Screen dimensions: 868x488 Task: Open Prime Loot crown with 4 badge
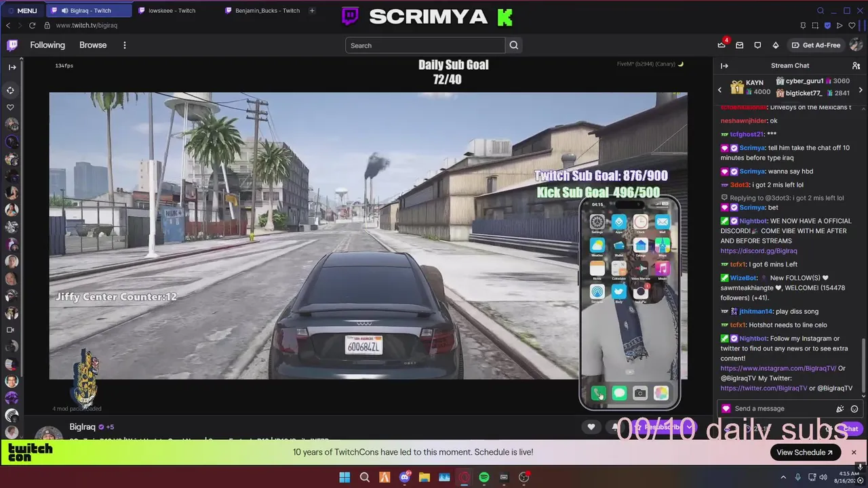722,45
